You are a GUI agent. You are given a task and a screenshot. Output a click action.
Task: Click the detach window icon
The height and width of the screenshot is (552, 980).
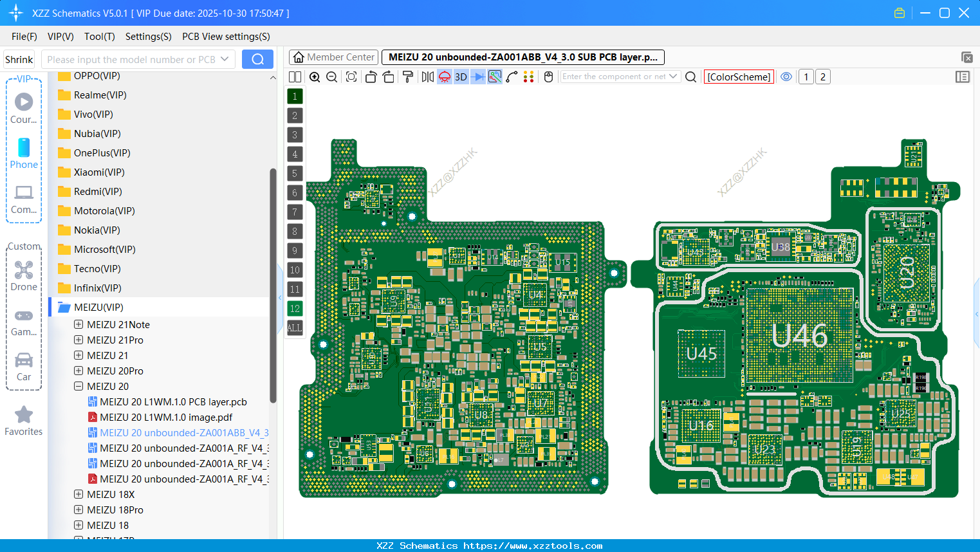966,57
